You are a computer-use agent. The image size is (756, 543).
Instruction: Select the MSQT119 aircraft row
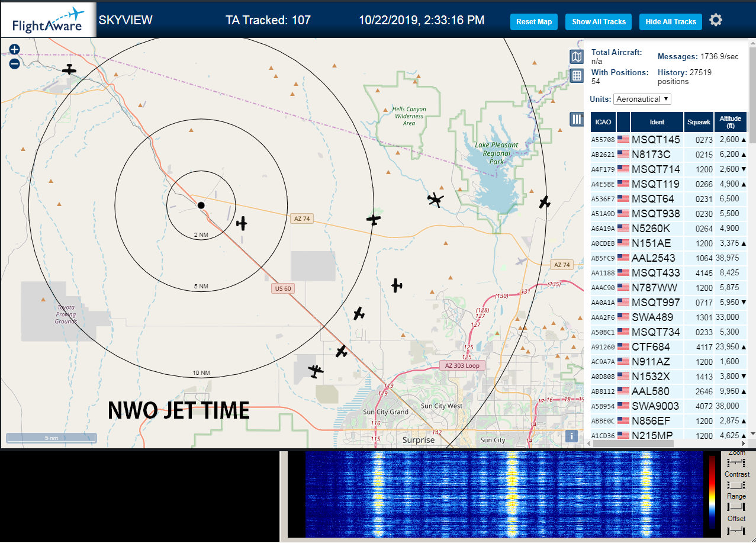coord(669,184)
